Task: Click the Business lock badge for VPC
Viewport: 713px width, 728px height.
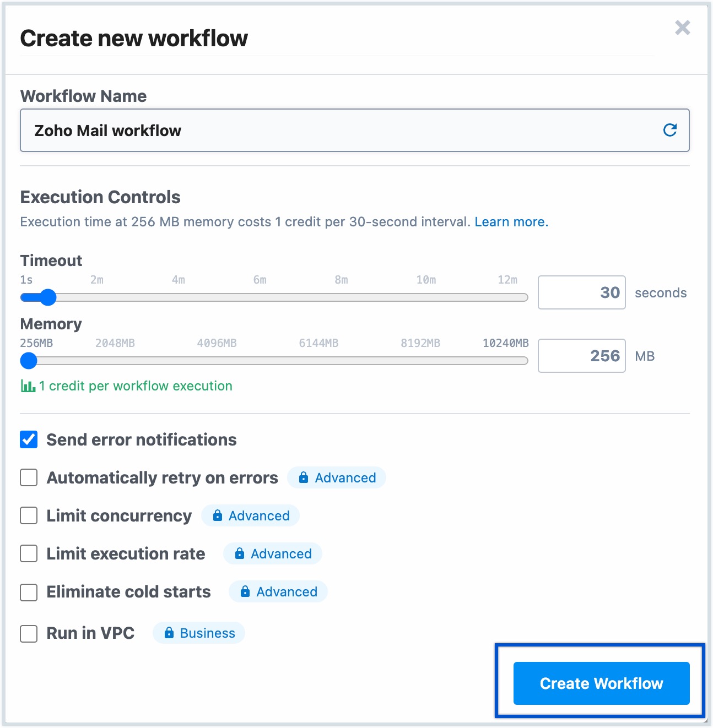Action: tap(199, 633)
